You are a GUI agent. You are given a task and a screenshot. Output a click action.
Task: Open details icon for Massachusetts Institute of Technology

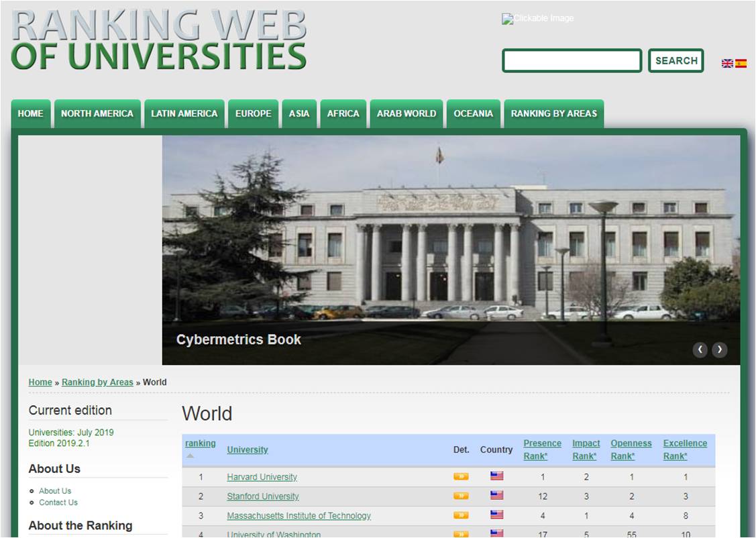[x=461, y=515]
